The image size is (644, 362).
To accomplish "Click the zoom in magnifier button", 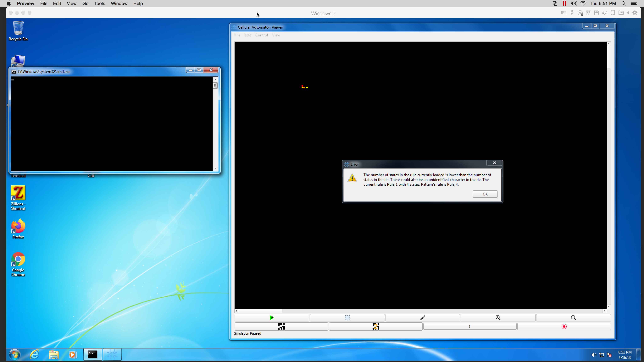I will pyautogui.click(x=498, y=318).
